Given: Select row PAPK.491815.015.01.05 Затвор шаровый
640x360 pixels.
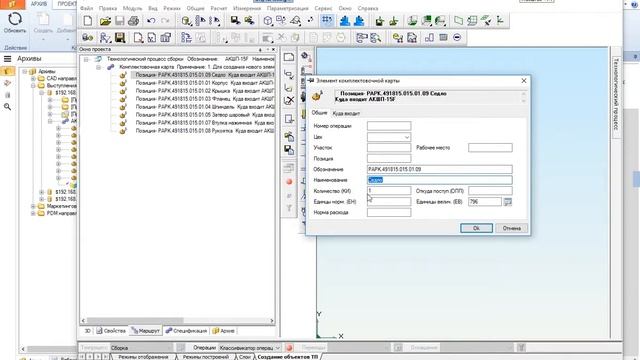Looking at the screenshot, I should coord(205,115).
